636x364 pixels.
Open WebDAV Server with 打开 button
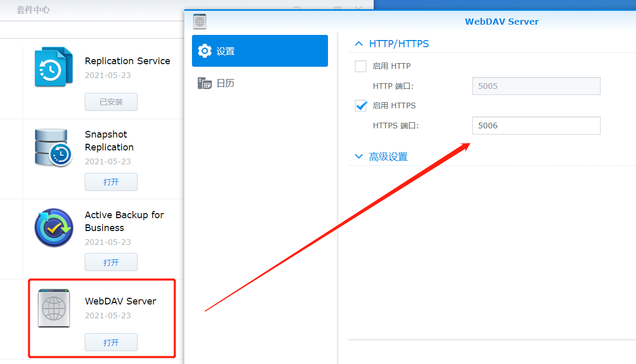[x=111, y=342]
